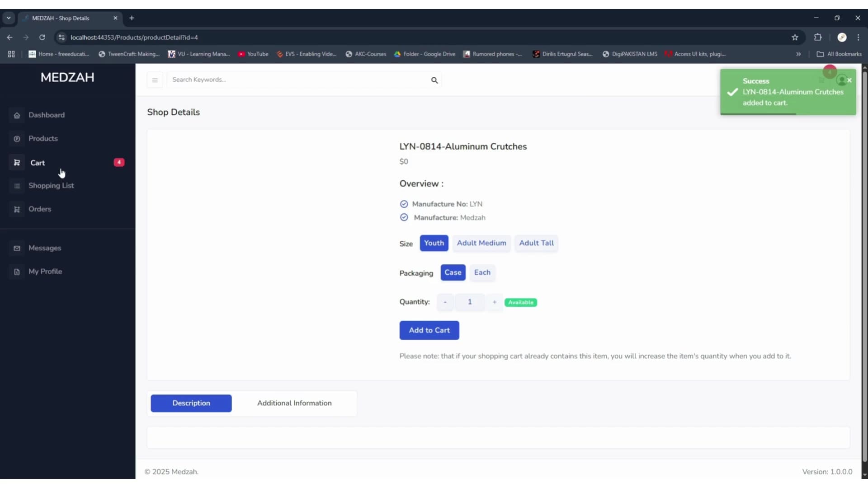Close the Success notification toast
This screenshot has height=488, width=868.
pos(849,80)
